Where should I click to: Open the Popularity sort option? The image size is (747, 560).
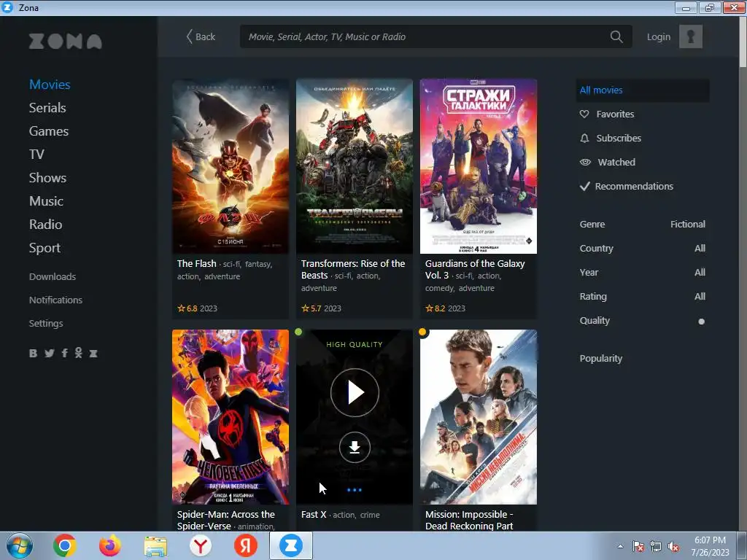tap(601, 359)
